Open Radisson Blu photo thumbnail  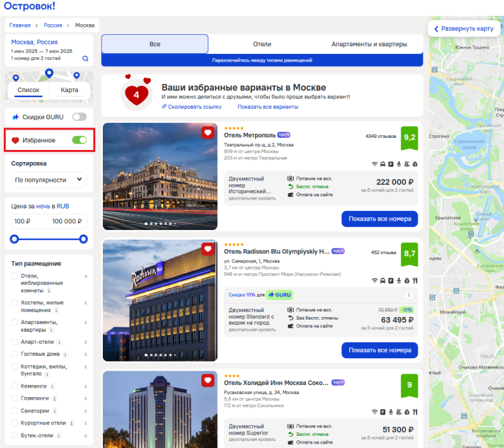pos(160,301)
